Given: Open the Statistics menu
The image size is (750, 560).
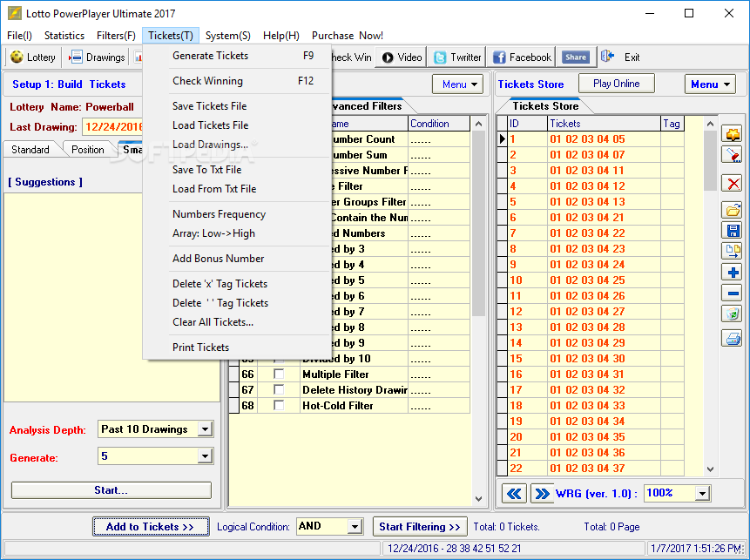Looking at the screenshot, I should coord(64,36).
